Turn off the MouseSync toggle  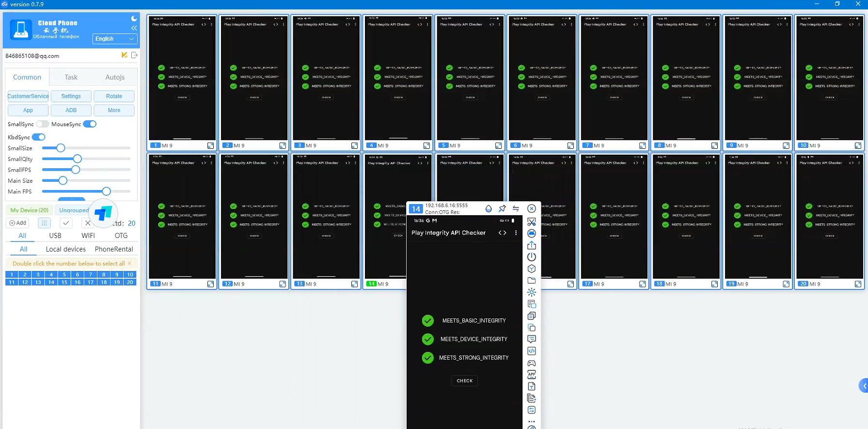[90, 124]
